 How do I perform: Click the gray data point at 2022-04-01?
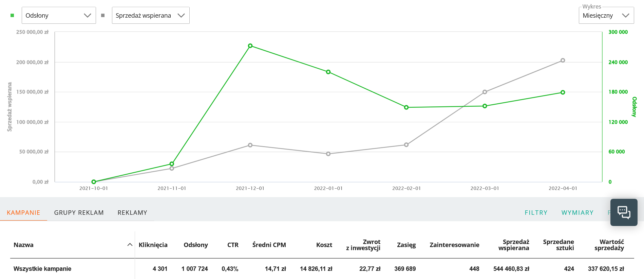click(x=563, y=60)
